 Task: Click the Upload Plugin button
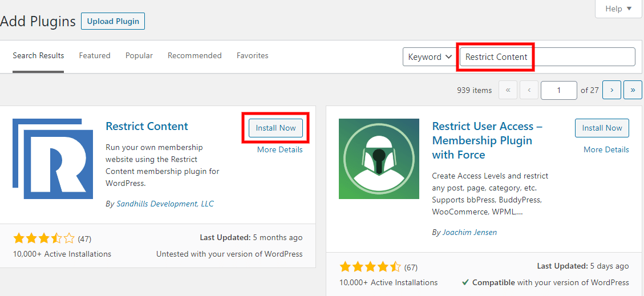click(113, 21)
